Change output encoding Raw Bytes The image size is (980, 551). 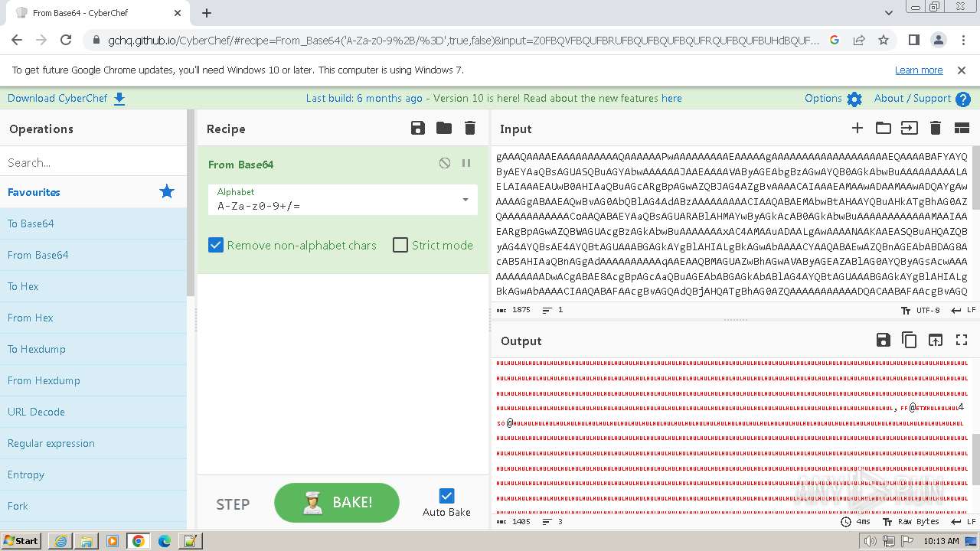tap(910, 521)
